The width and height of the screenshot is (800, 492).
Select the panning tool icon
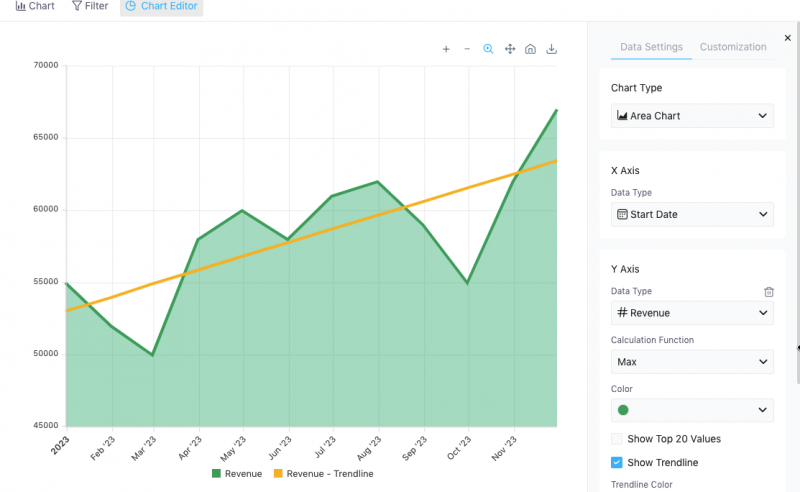point(510,49)
